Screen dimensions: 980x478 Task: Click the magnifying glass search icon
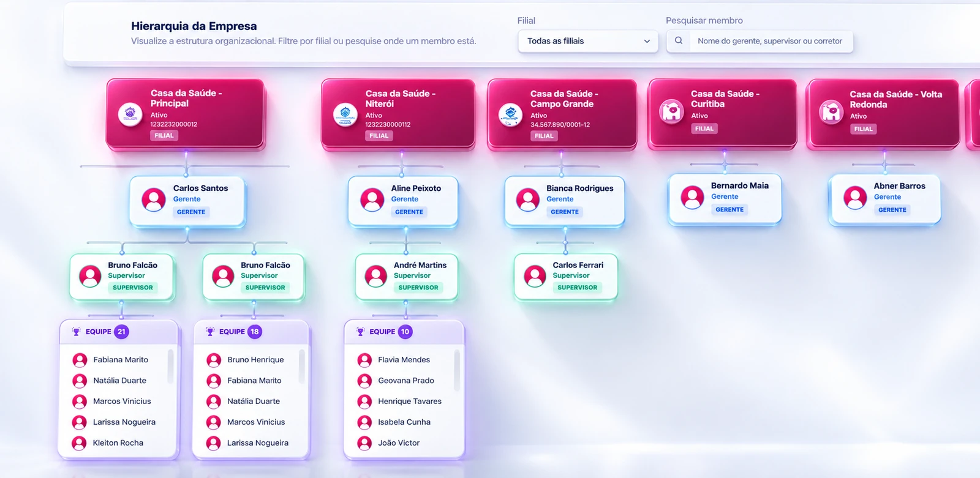679,41
